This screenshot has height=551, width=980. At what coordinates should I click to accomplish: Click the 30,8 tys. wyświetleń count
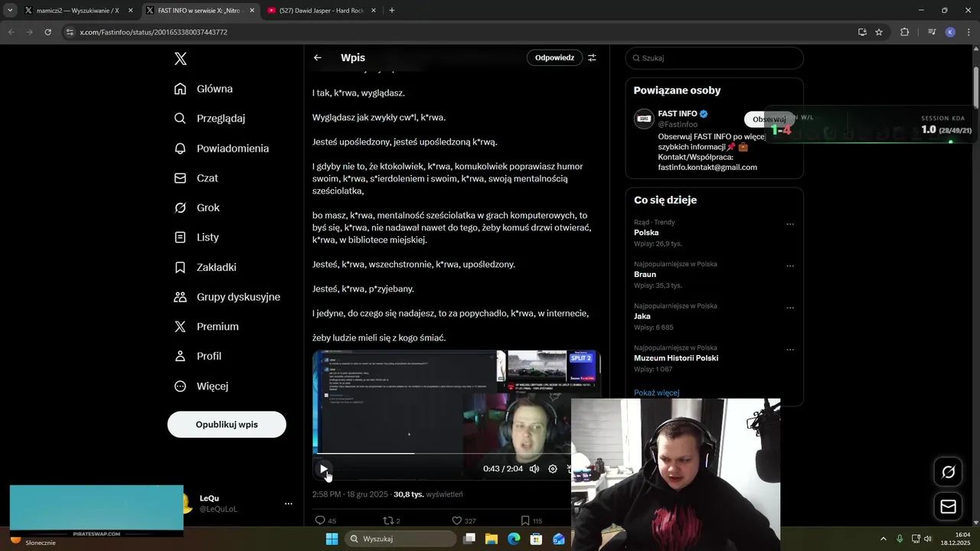click(x=428, y=494)
